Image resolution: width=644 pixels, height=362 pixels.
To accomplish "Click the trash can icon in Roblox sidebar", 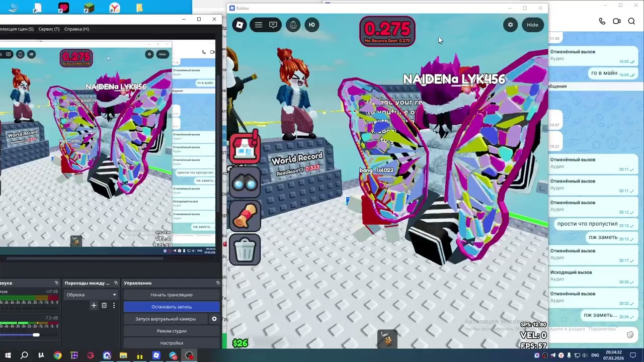I will [245, 250].
